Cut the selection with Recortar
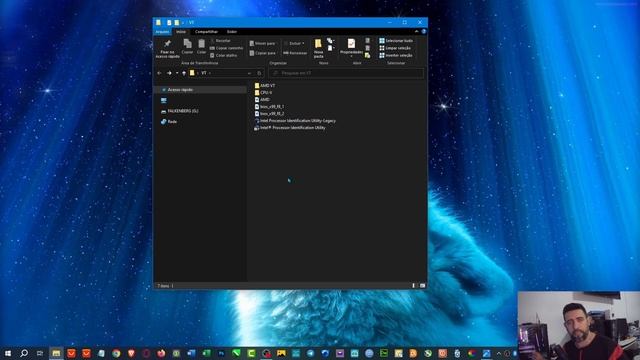The height and width of the screenshot is (360, 640). [x=220, y=41]
